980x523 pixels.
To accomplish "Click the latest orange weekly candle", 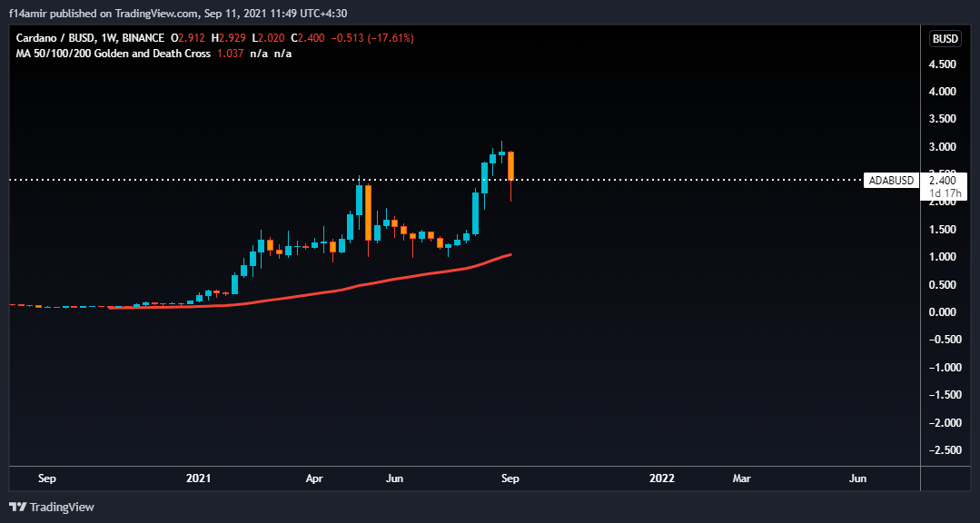I will pyautogui.click(x=510, y=165).
